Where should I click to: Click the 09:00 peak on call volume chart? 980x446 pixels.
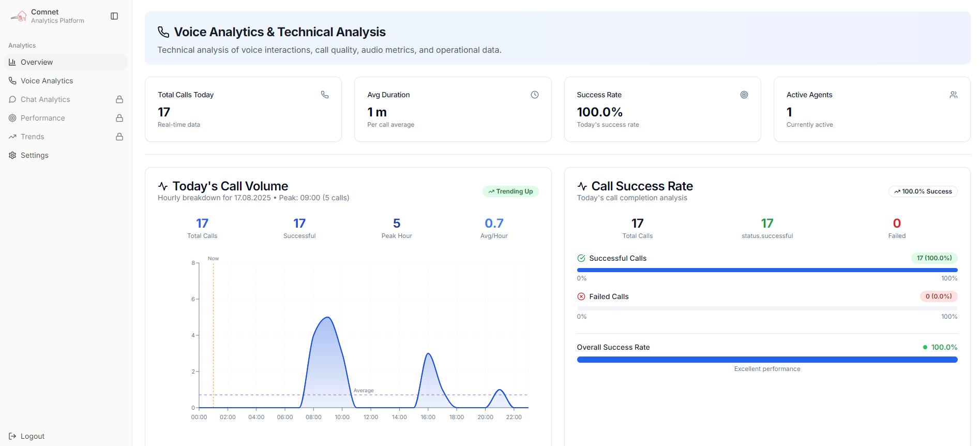point(327,318)
